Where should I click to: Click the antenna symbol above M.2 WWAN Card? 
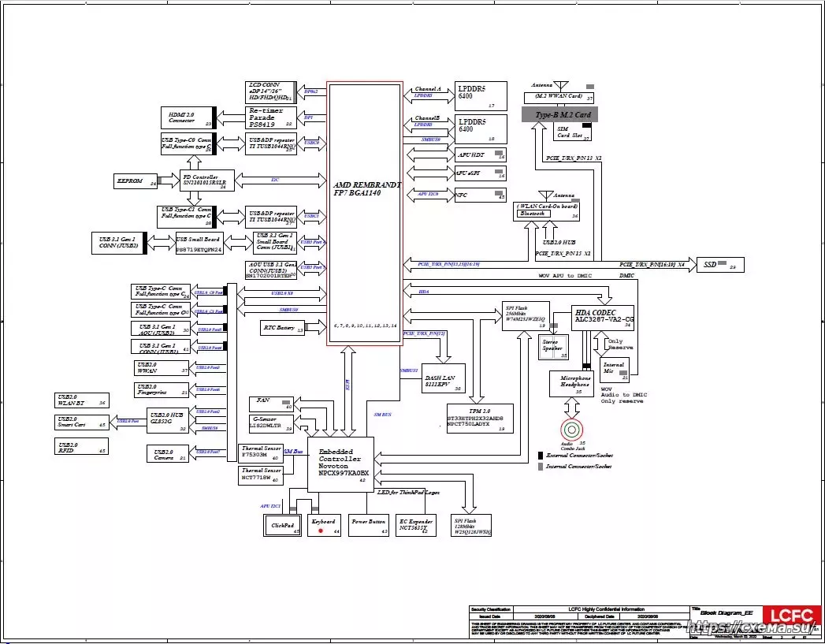pos(560,85)
